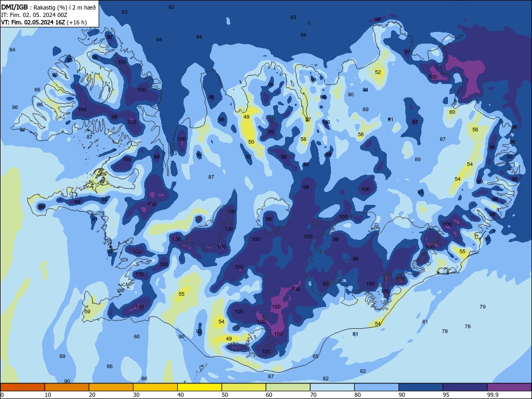
Task: Select the dark blue 90–95 legend swatch
Action: 421,387
